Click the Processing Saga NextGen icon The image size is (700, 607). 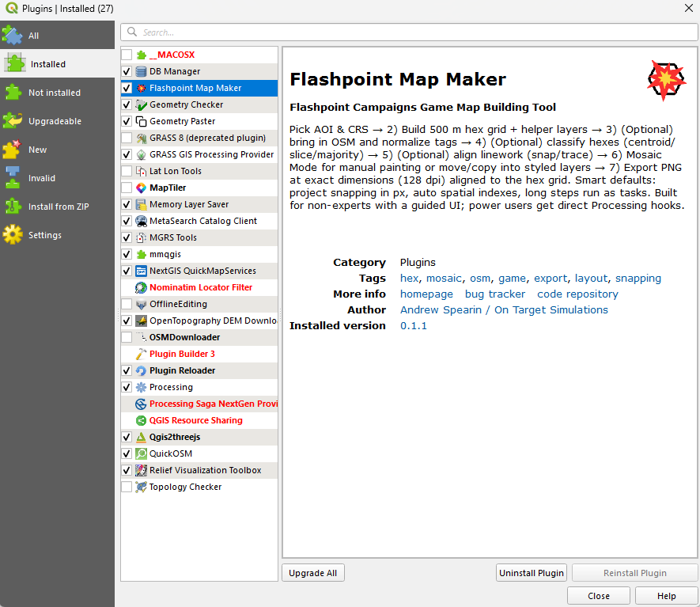point(141,404)
